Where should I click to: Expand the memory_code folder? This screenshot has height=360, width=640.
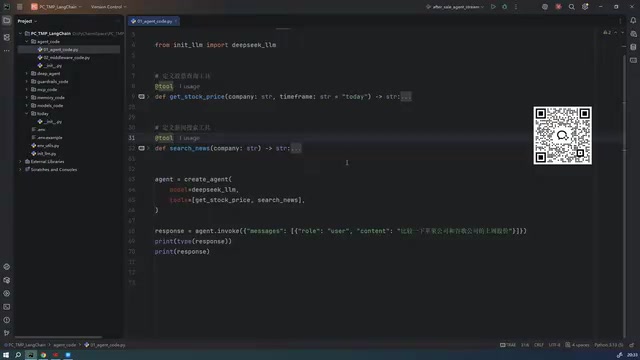coord(27,98)
